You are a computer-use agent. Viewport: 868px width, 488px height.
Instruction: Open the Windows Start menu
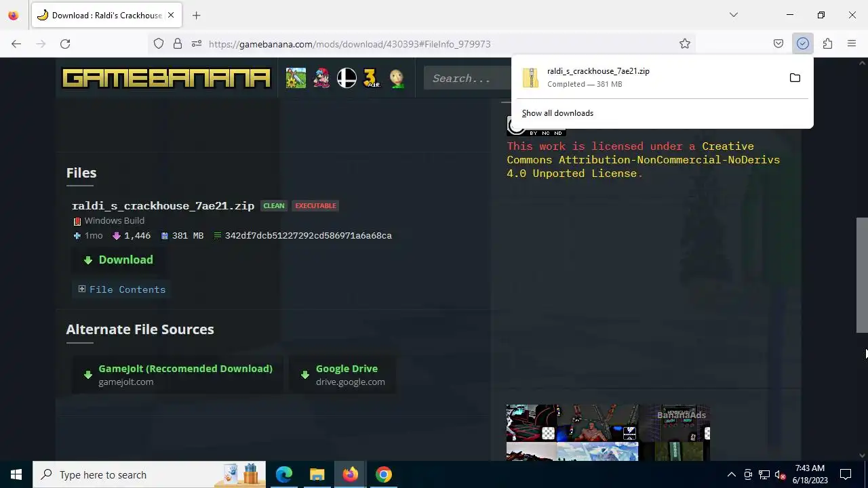pos(16,474)
